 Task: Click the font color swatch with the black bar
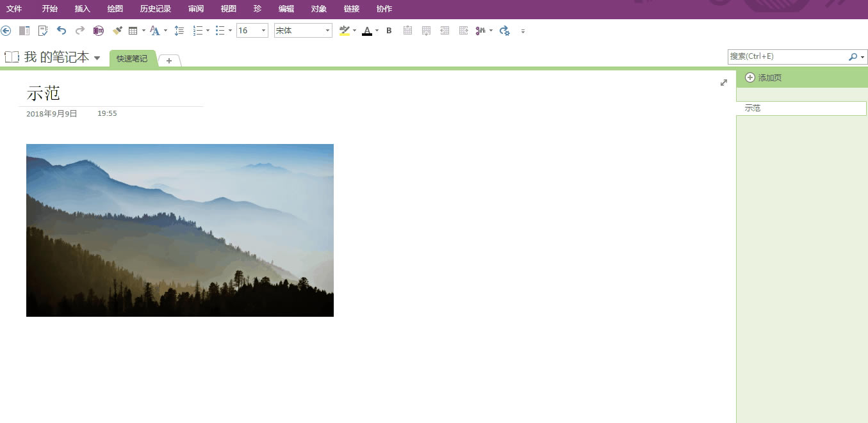pyautogui.click(x=366, y=30)
